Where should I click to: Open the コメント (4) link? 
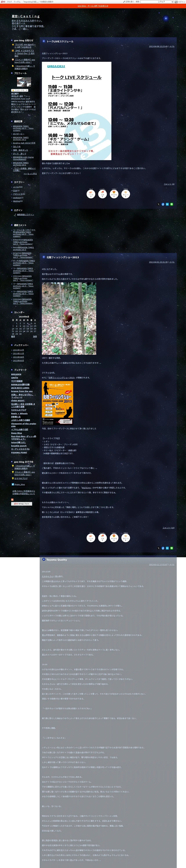[169, 184]
